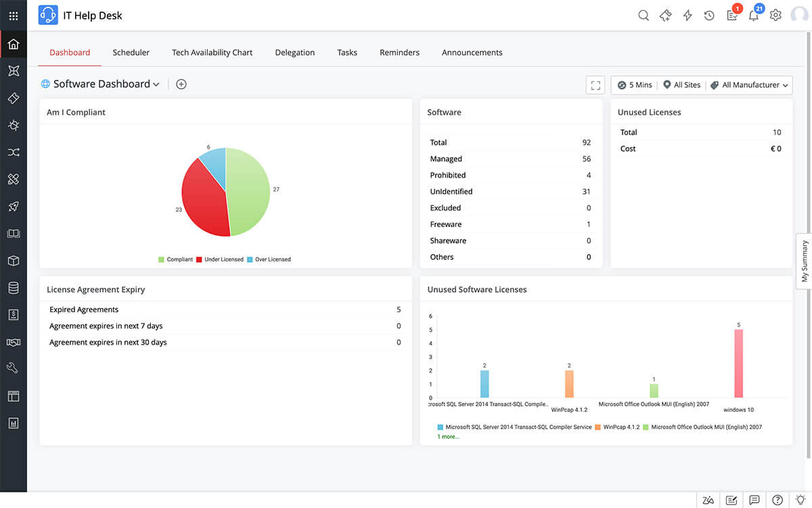Image resolution: width=812 pixels, height=508 pixels.
Task: Open the Reminders tab
Action: (399, 52)
